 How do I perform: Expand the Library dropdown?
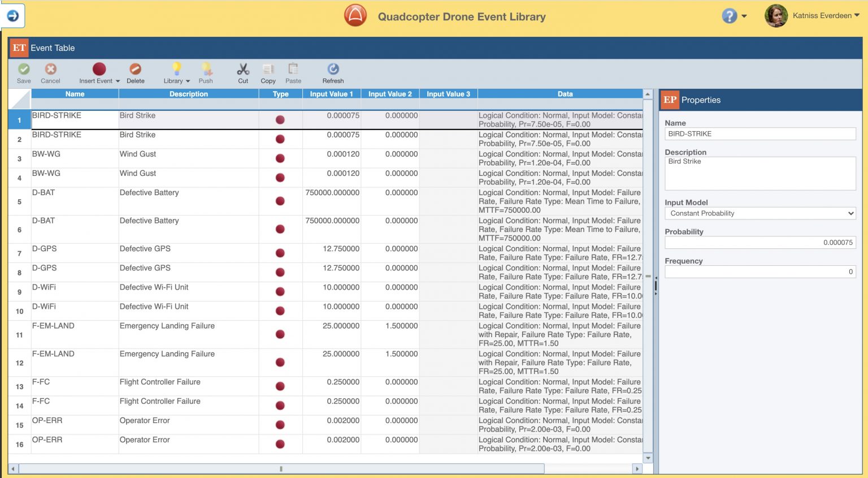[187, 80]
